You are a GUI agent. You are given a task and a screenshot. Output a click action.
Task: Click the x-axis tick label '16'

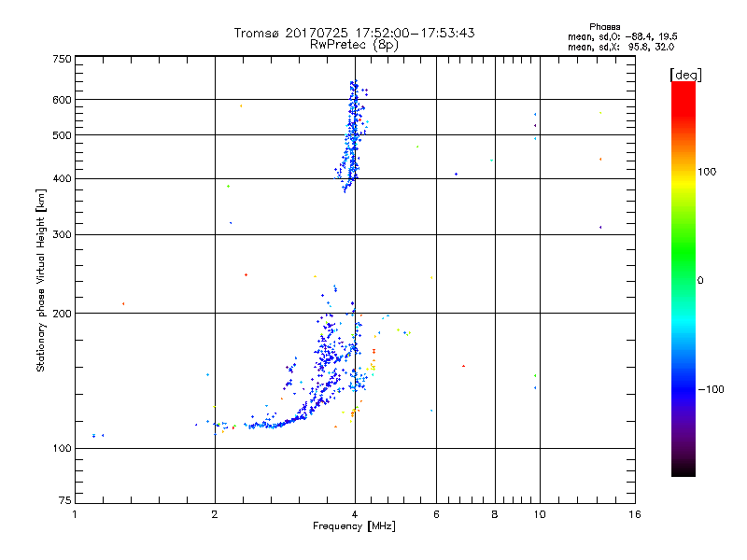coord(635,514)
